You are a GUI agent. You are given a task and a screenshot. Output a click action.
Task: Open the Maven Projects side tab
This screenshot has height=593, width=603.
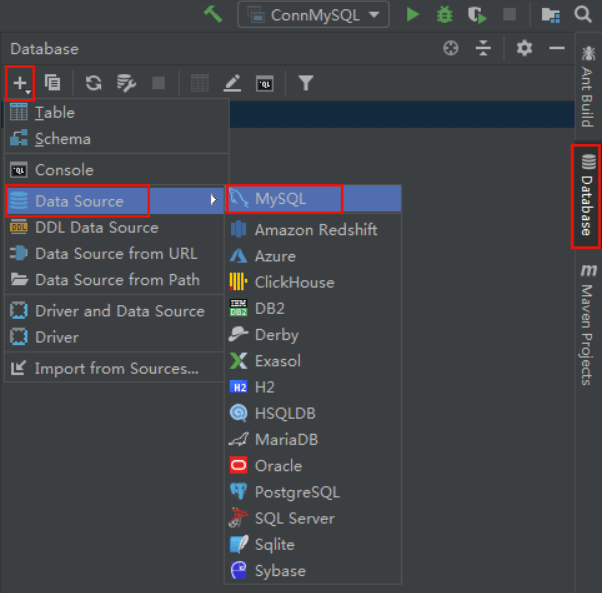click(588, 325)
